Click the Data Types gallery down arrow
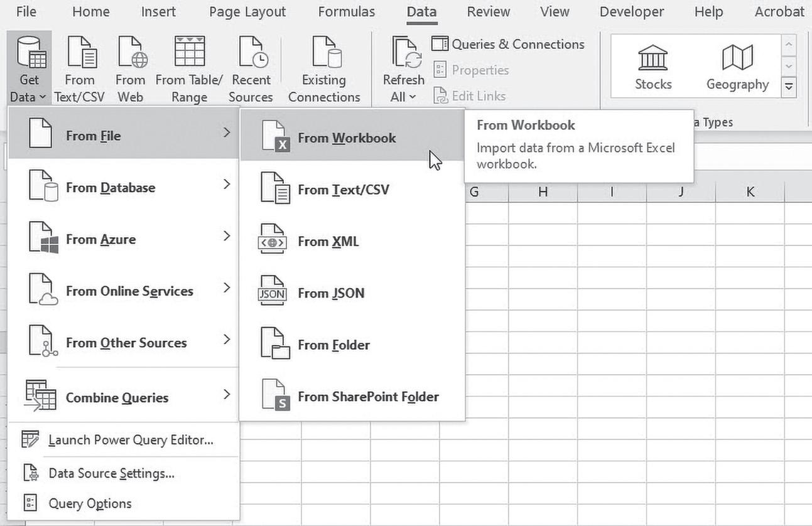This screenshot has width=812, height=526. click(789, 66)
